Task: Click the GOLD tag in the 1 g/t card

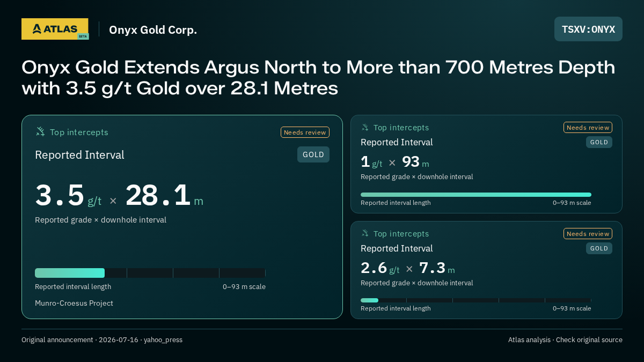Action: pyautogui.click(x=599, y=142)
